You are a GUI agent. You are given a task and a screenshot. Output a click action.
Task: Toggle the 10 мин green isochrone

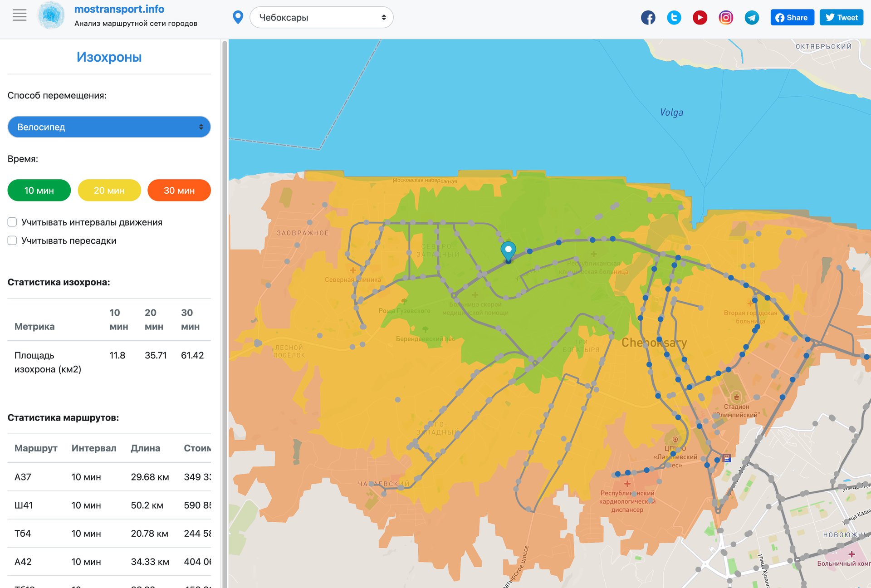(39, 190)
